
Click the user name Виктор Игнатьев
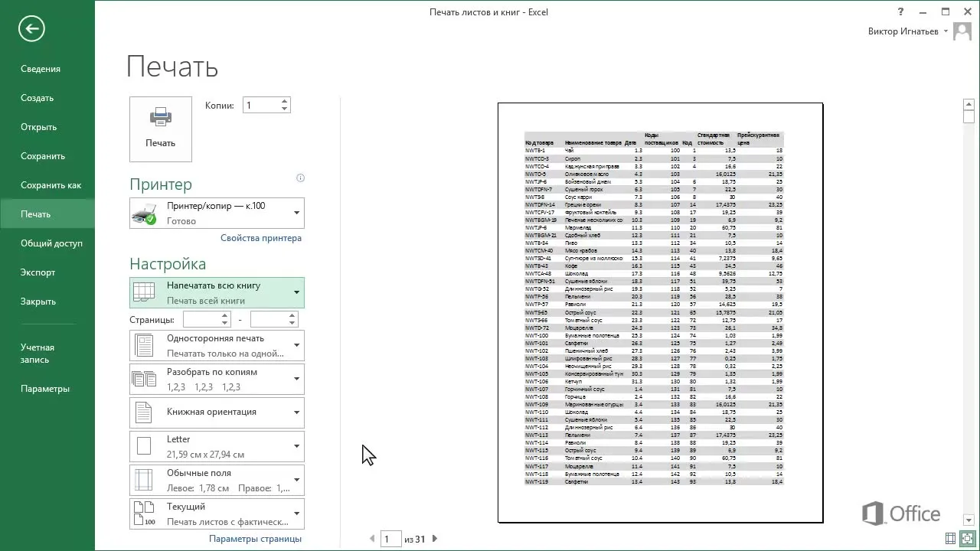pos(903,31)
